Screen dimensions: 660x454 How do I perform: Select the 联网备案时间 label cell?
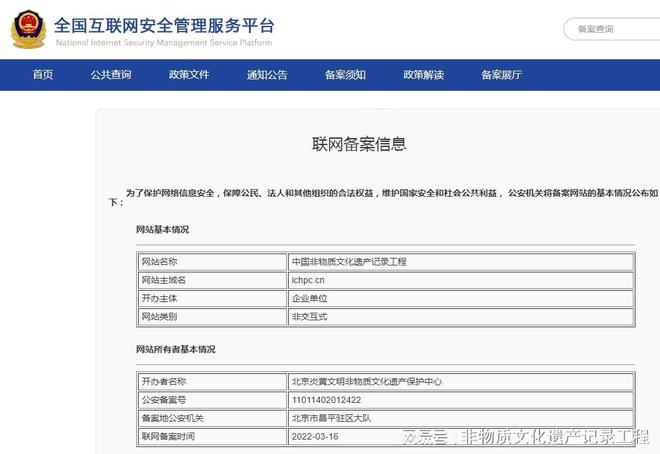(x=212, y=436)
